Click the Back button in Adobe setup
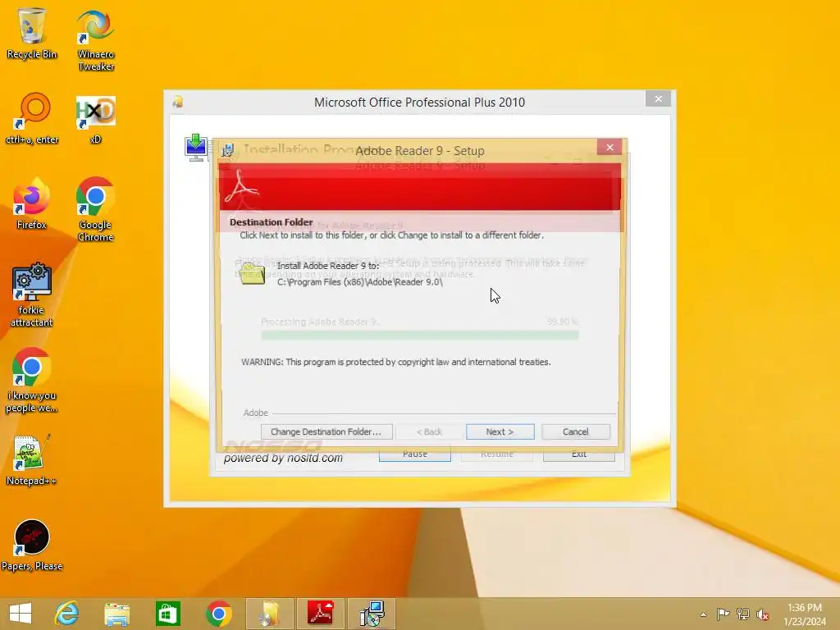840x630 pixels. coord(429,431)
